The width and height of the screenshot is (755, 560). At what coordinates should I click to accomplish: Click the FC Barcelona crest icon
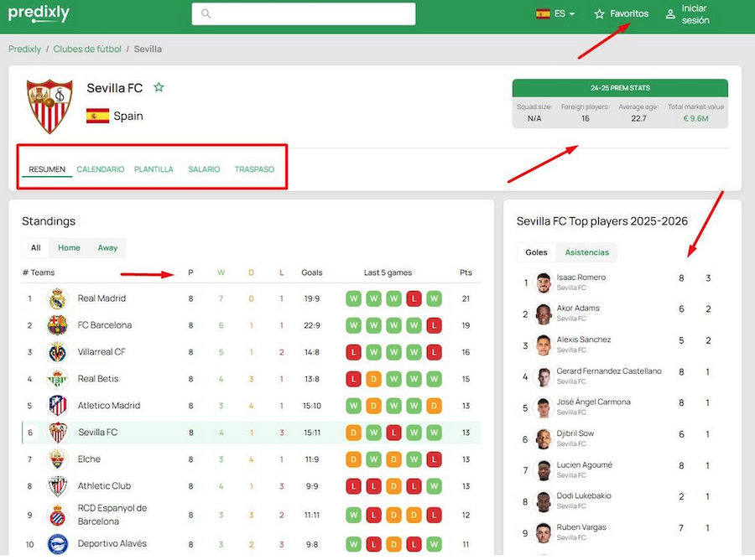pos(57,325)
